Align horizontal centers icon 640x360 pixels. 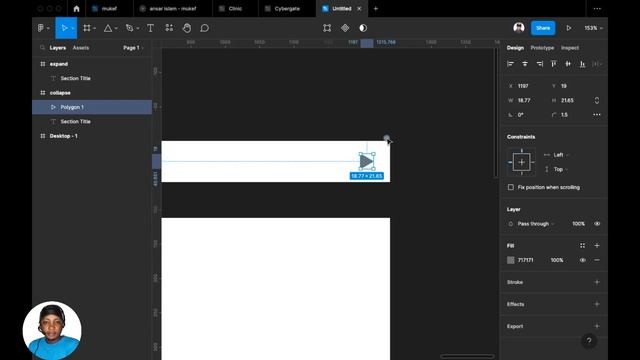tap(525, 64)
